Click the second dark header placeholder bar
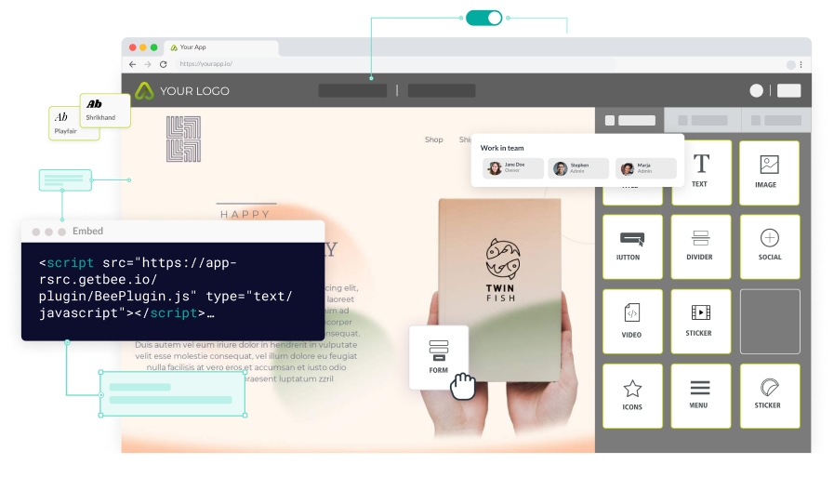Viewport: 834px width, 504px height. 442,90
